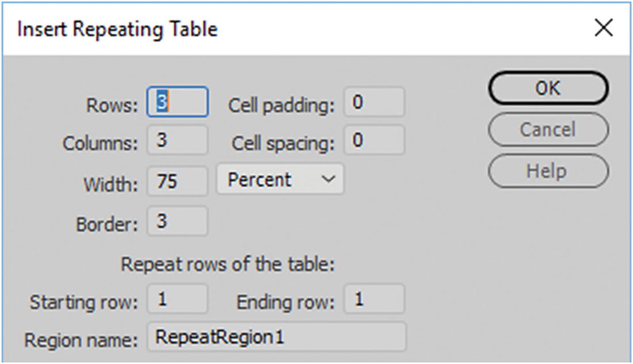Open Help for this dialog
Image resolution: width=633 pixels, height=364 pixels.
coord(548,171)
